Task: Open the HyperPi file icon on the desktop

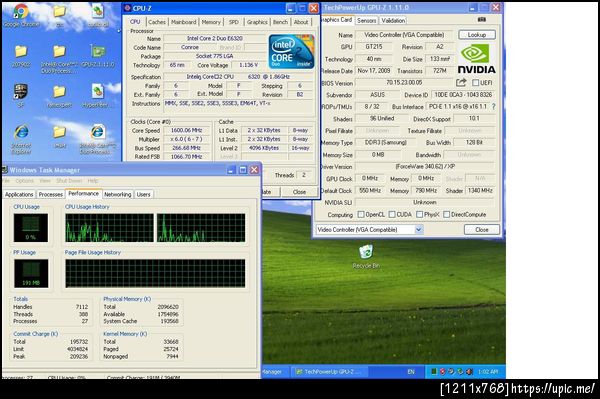Action: pyautogui.click(x=98, y=96)
